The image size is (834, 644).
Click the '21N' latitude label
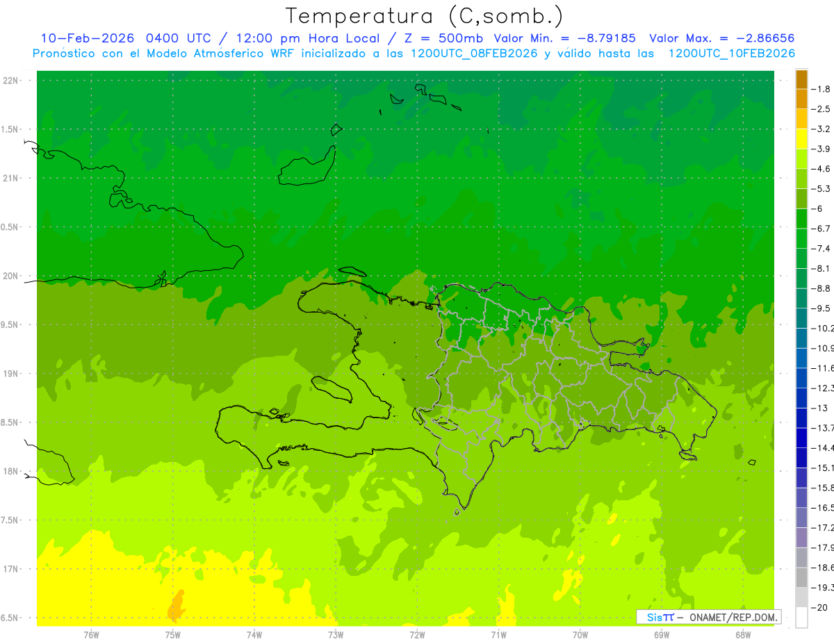(11, 178)
